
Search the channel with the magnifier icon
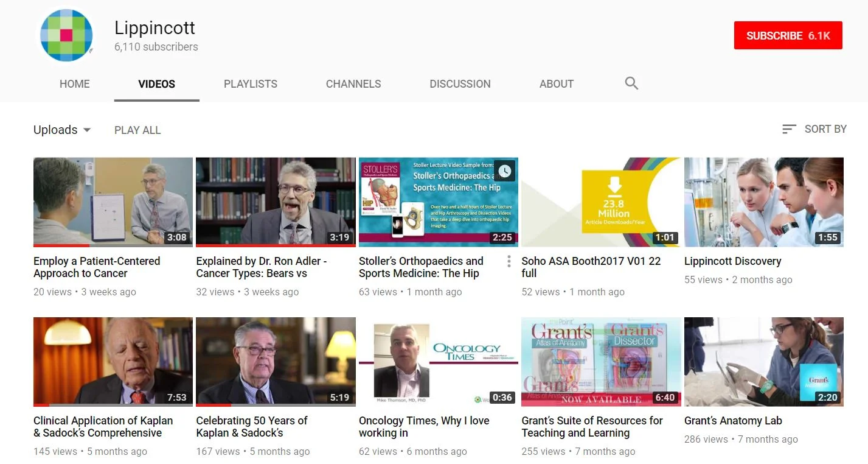click(x=631, y=83)
